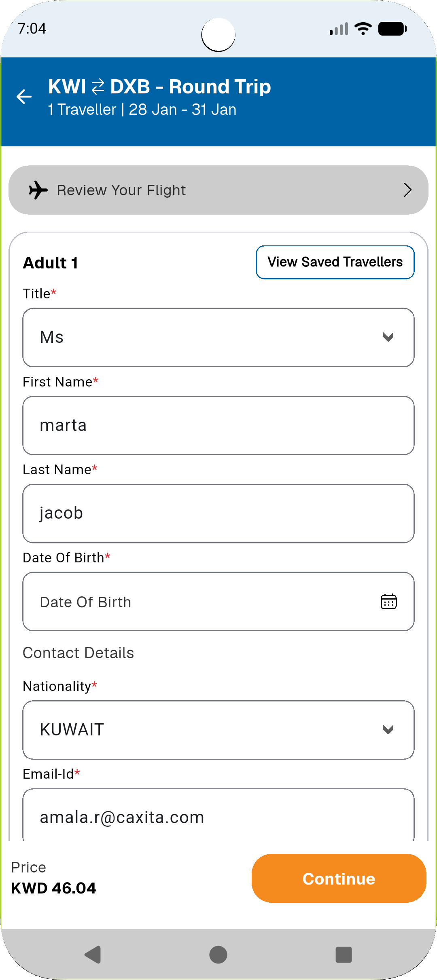The image size is (437, 980).
Task: Open the Date Of Birth calendar icon
Action: pos(388,602)
